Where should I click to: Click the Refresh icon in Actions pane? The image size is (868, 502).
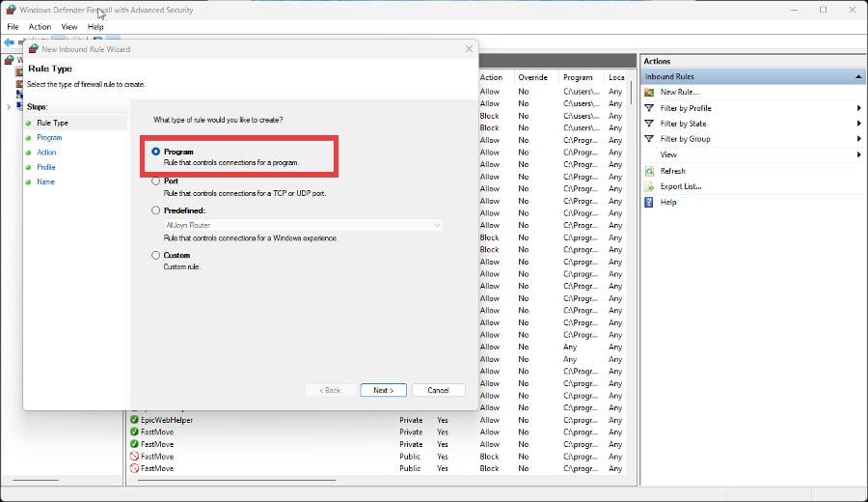pos(649,171)
